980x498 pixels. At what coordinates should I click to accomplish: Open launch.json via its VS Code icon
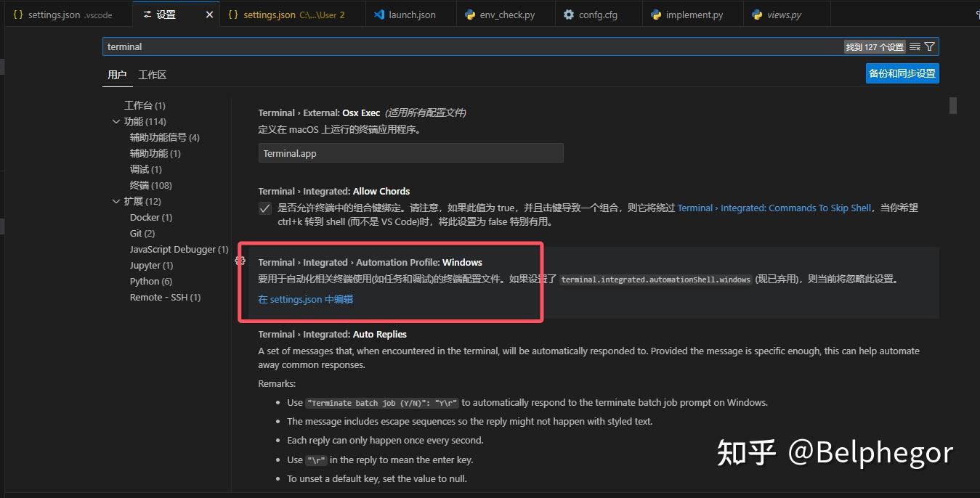pyautogui.click(x=379, y=14)
